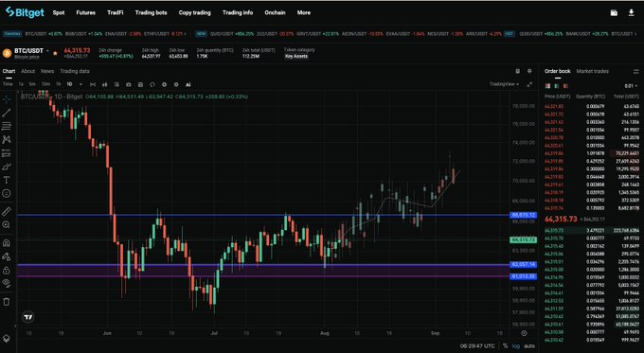The image size is (644, 353).
Task: Select the crosshair cursor tool
Action: (7, 99)
